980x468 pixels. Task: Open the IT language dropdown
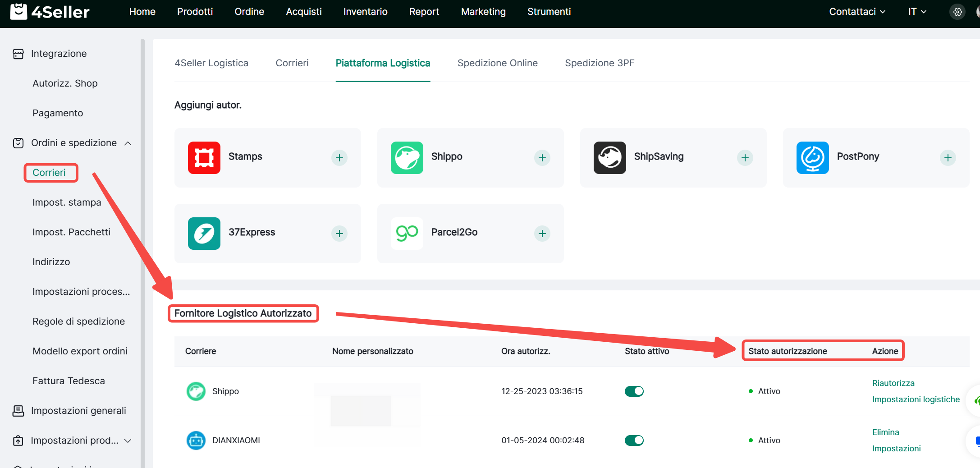[x=917, y=12]
